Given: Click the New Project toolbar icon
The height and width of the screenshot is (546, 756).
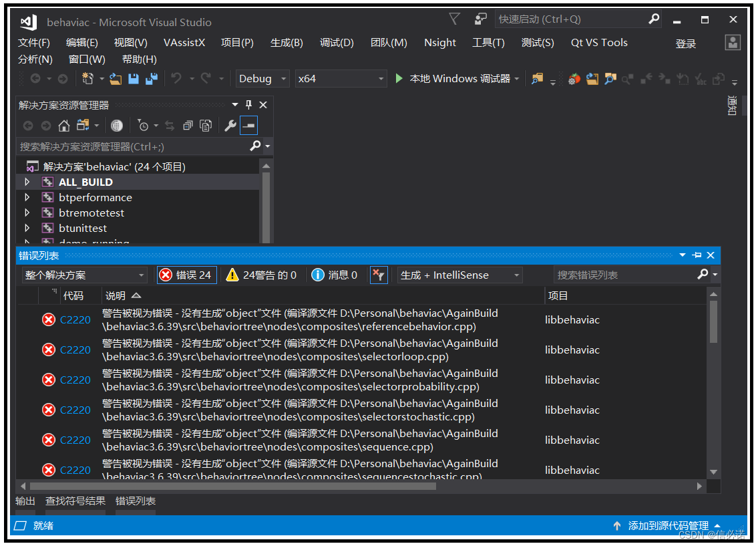Looking at the screenshot, I should tap(87, 79).
